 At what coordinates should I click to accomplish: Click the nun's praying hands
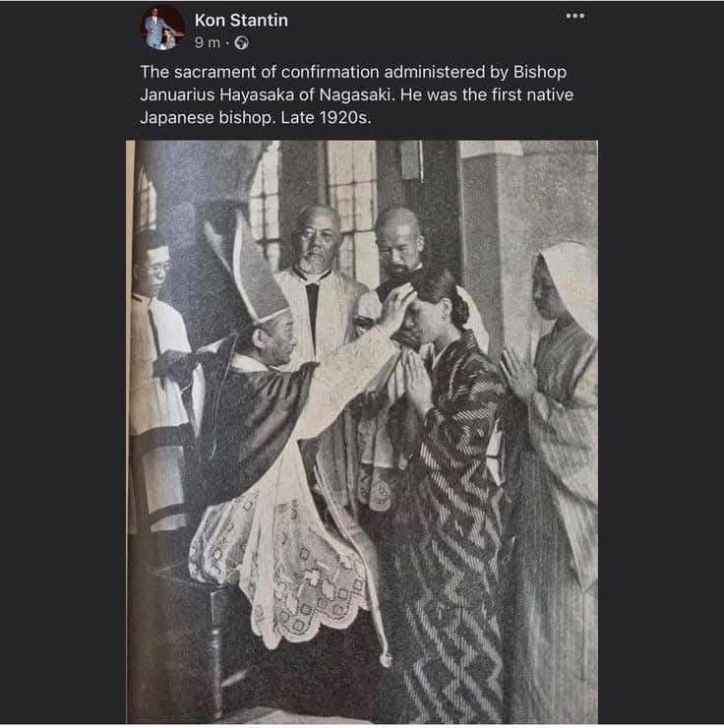pos(517,374)
